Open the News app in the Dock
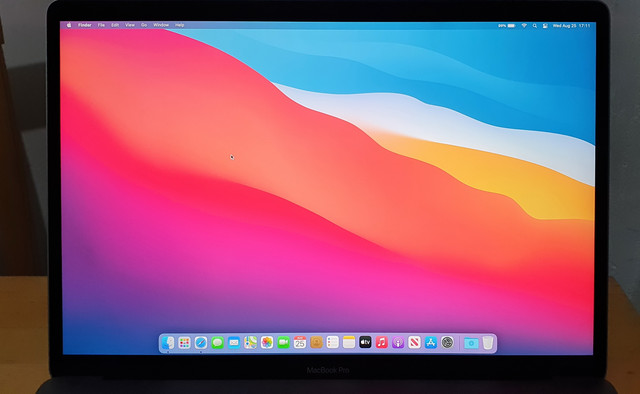 414,343
